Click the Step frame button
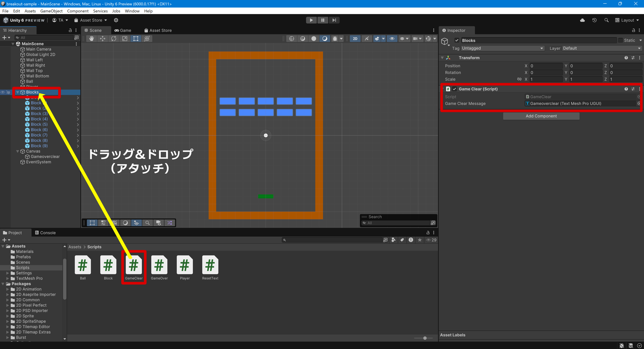The height and width of the screenshot is (349, 644). pos(334,20)
